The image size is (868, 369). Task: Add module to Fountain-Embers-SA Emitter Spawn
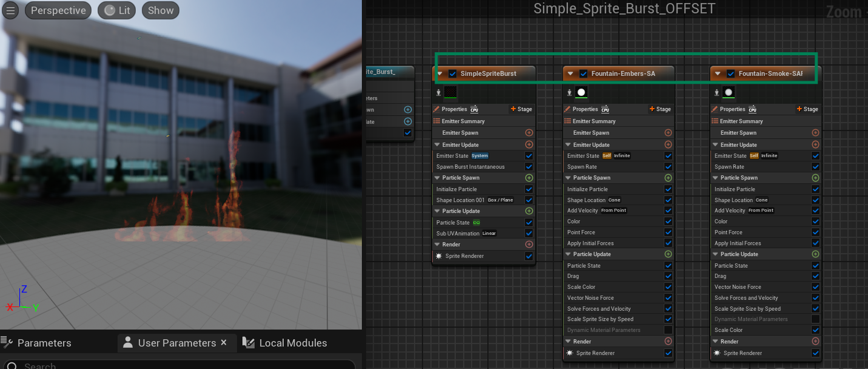coord(668,132)
